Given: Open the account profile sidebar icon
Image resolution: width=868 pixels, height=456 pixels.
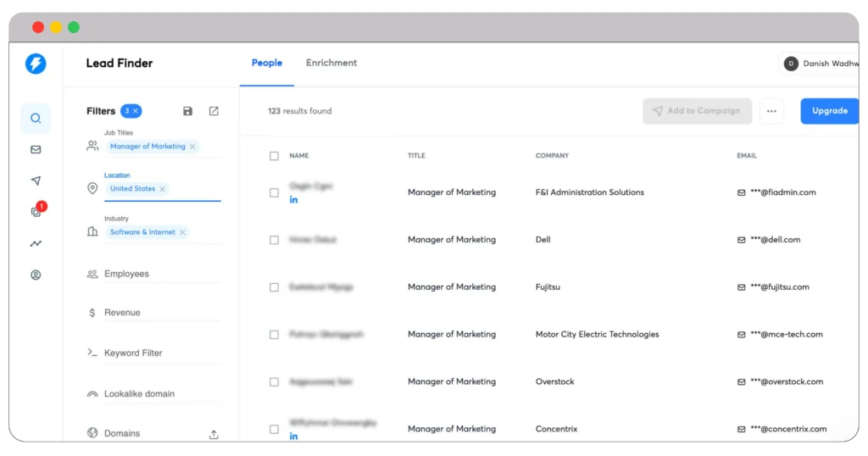Looking at the screenshot, I should (36, 275).
